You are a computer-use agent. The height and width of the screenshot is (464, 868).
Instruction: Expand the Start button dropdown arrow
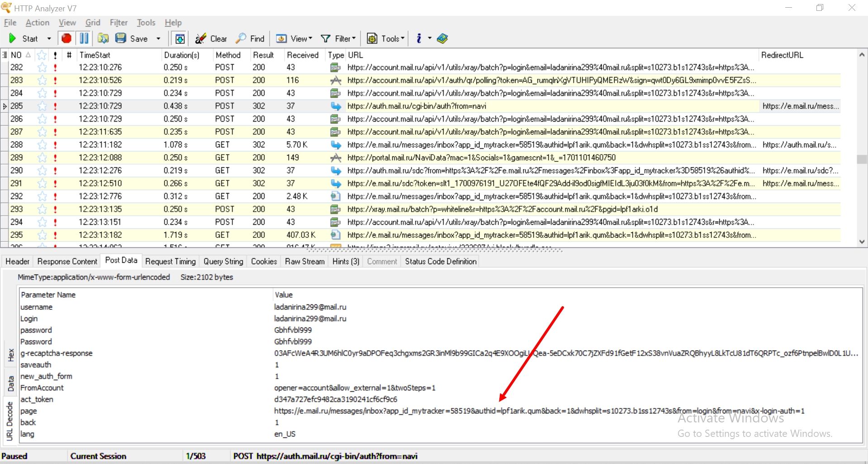point(49,39)
